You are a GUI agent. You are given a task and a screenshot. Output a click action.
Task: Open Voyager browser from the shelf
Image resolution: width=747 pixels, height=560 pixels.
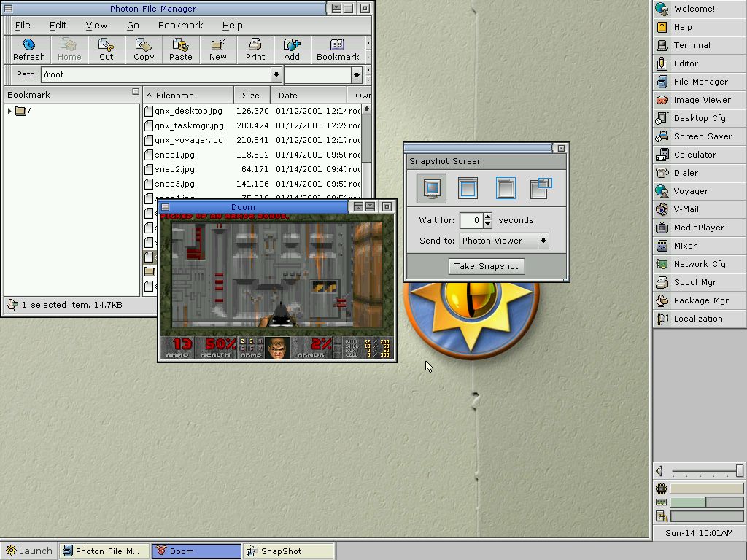(x=690, y=191)
